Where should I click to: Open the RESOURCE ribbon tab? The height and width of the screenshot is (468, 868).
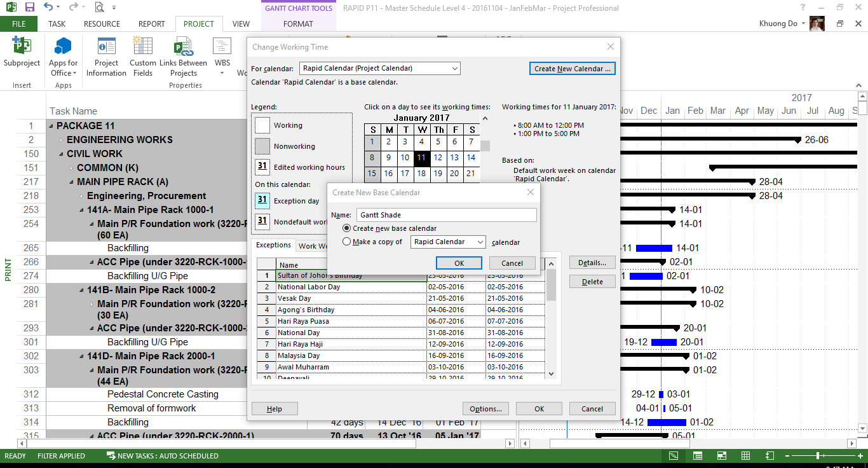[102, 24]
